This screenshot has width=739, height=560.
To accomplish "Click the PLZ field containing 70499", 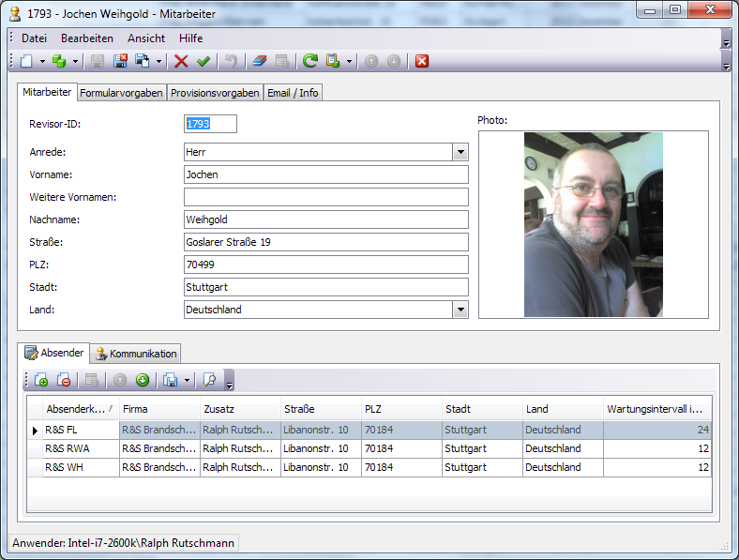I will coord(326,265).
